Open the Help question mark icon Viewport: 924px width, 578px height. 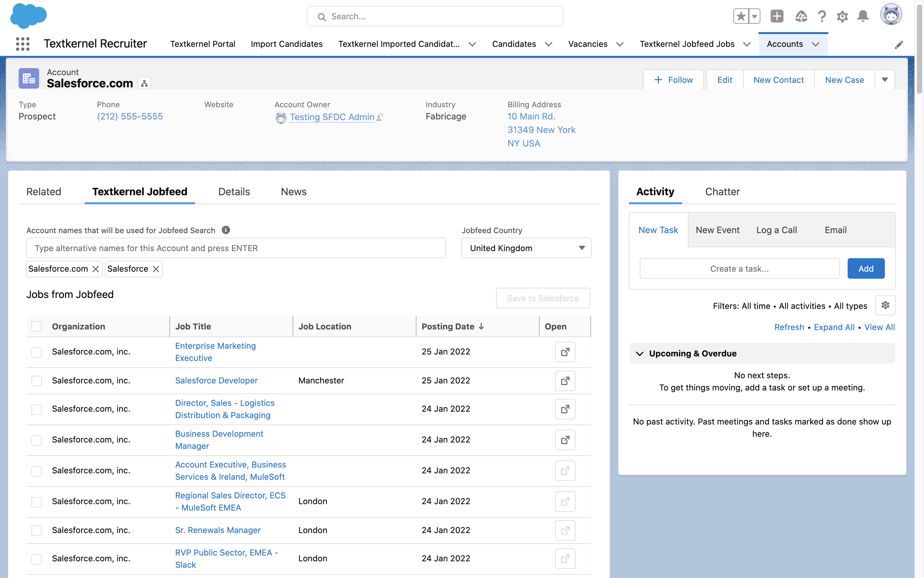tap(822, 16)
